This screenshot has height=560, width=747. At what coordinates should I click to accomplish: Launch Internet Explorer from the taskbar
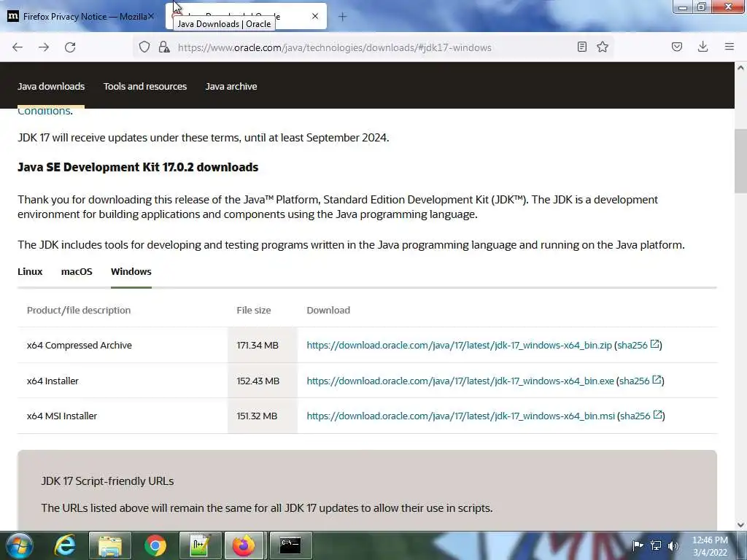click(65, 545)
